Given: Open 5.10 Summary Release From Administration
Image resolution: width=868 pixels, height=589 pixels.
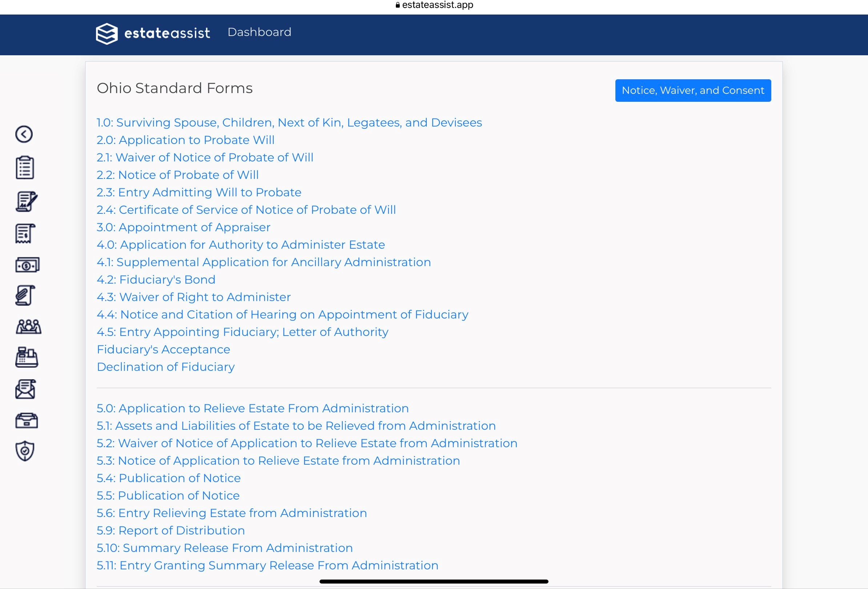Looking at the screenshot, I should (x=225, y=548).
